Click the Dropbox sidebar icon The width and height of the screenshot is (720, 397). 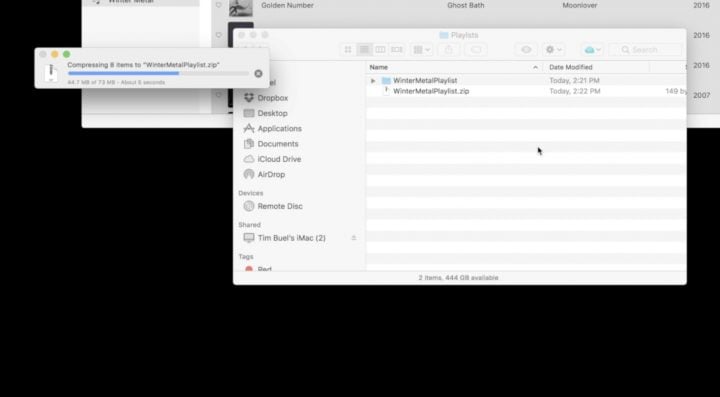coord(248,98)
